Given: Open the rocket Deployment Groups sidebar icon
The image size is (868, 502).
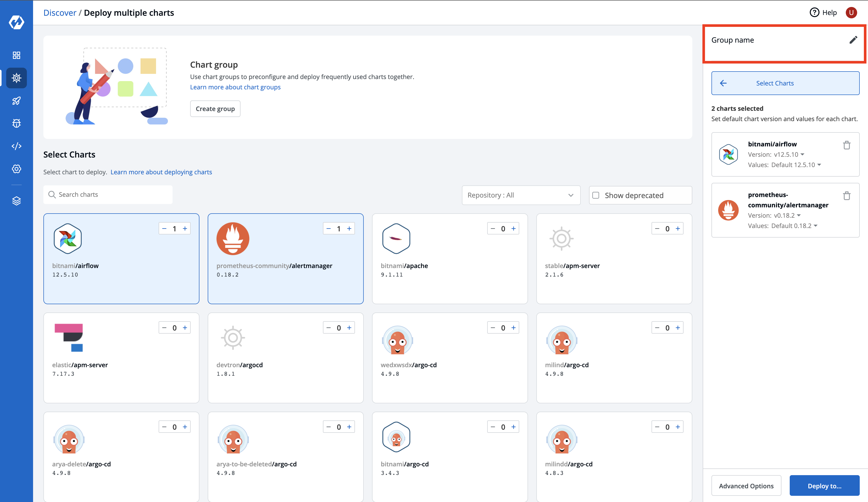Looking at the screenshot, I should [x=16, y=100].
